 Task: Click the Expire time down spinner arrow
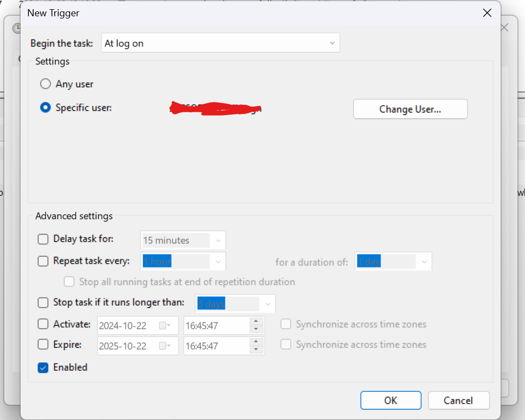(256, 349)
